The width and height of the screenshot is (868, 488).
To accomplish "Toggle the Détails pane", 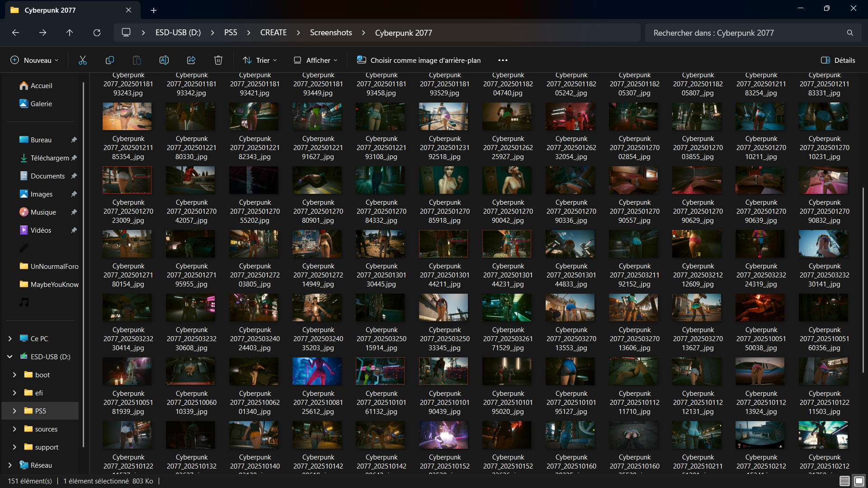I will (x=838, y=60).
